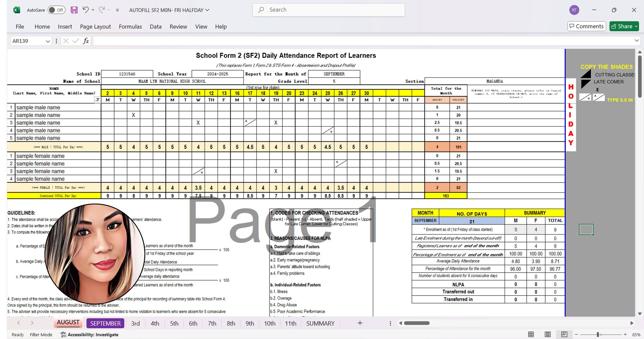The height and width of the screenshot is (339, 644).
Task: Switch to Page Layout view icon
Action: [547, 334]
